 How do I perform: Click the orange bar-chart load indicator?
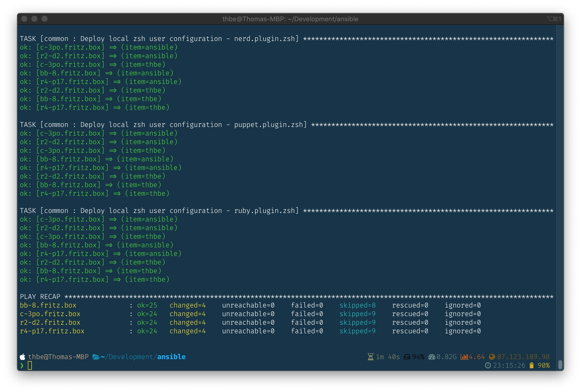point(464,357)
